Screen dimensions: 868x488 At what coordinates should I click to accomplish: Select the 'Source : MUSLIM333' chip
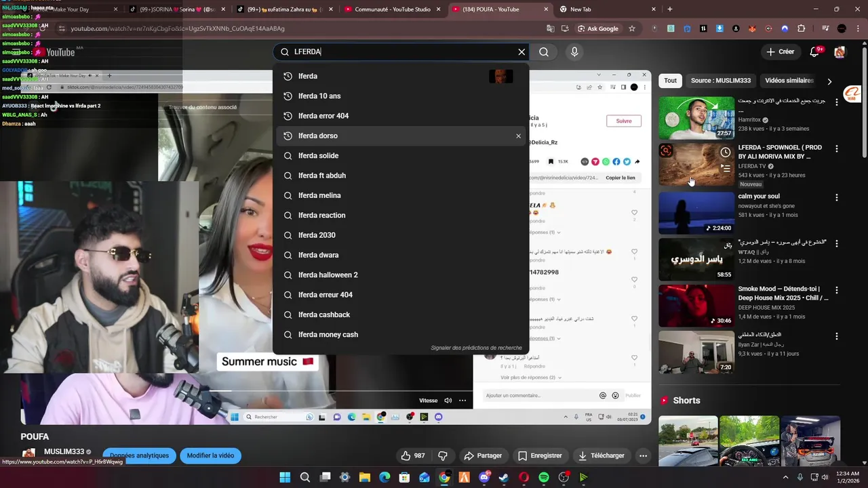coord(721,81)
